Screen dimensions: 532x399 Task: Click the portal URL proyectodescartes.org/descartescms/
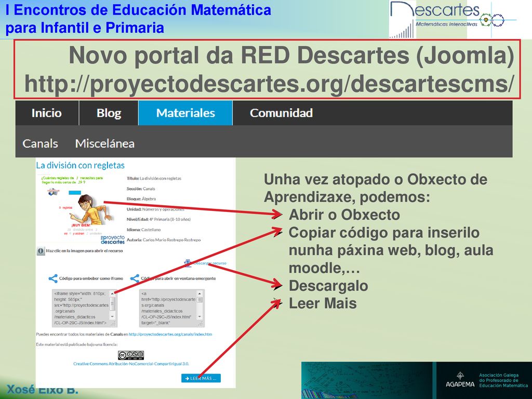click(x=269, y=84)
